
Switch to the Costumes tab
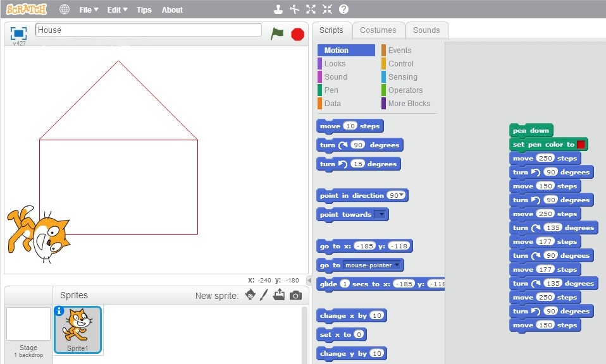pyautogui.click(x=378, y=30)
